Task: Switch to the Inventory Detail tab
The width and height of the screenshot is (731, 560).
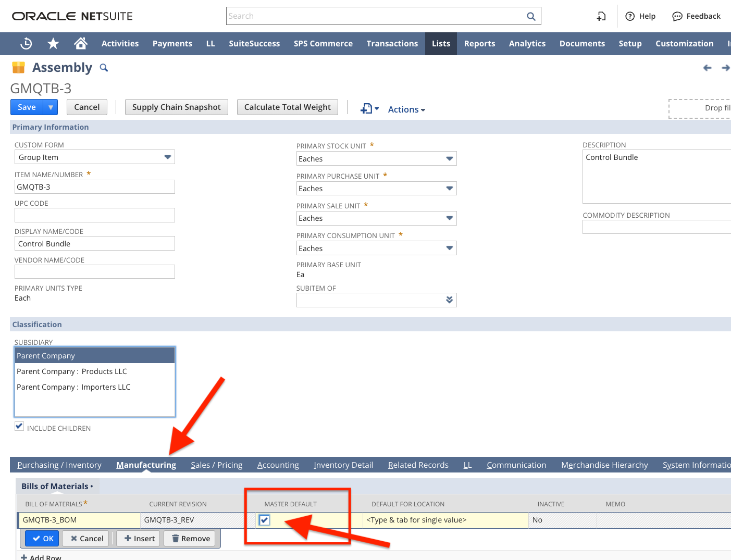Action: pyautogui.click(x=343, y=465)
